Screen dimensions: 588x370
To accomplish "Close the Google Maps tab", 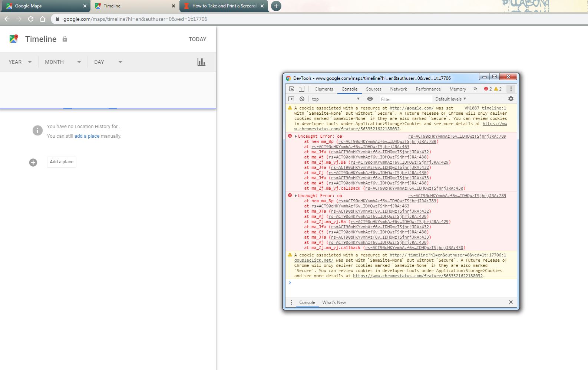I will [85, 6].
